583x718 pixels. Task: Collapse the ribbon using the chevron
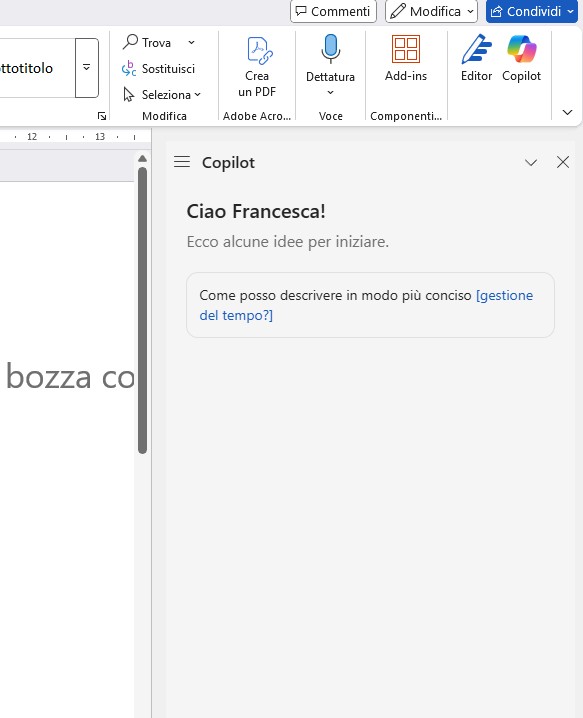pyautogui.click(x=567, y=112)
